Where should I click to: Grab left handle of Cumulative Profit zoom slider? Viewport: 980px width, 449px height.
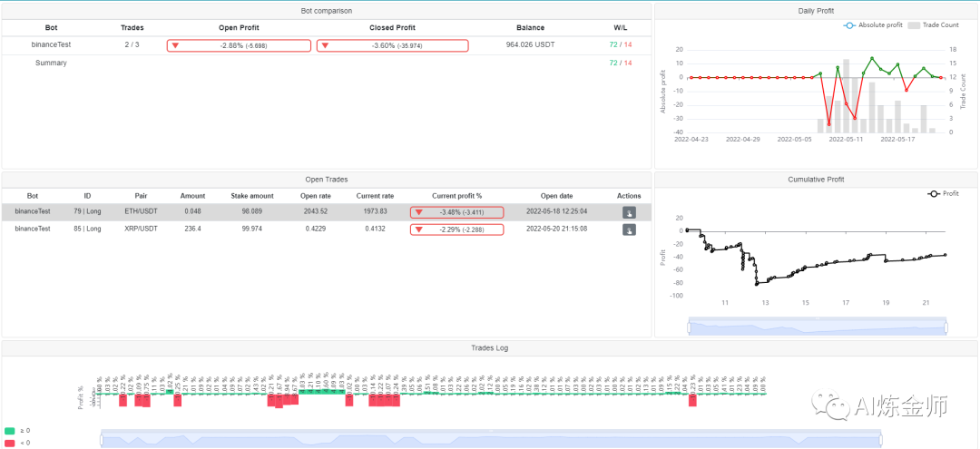click(689, 327)
